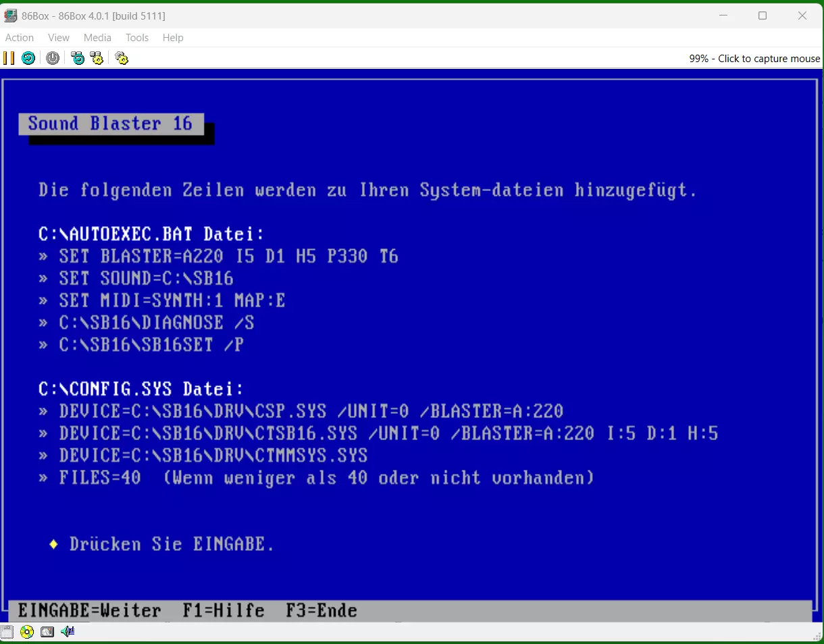
Task: Click the Ctrl+Alt+Esc toolbar icon
Action: click(97, 58)
